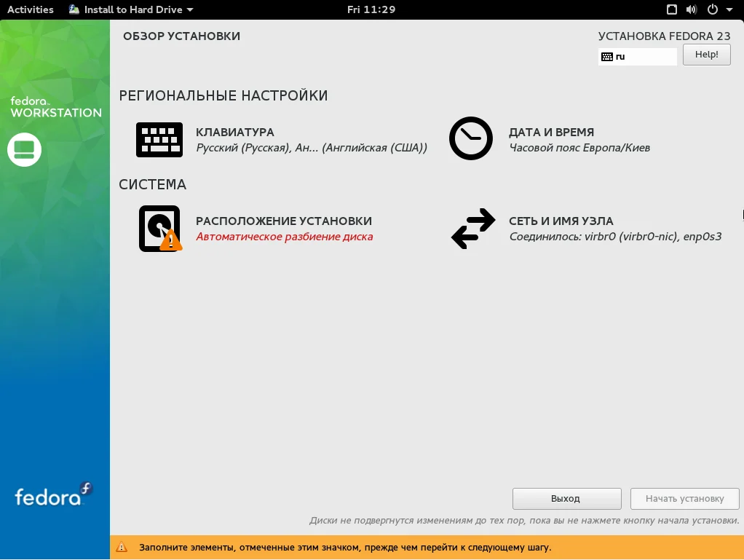
Task: Open the volume speaker icon
Action: click(692, 9)
